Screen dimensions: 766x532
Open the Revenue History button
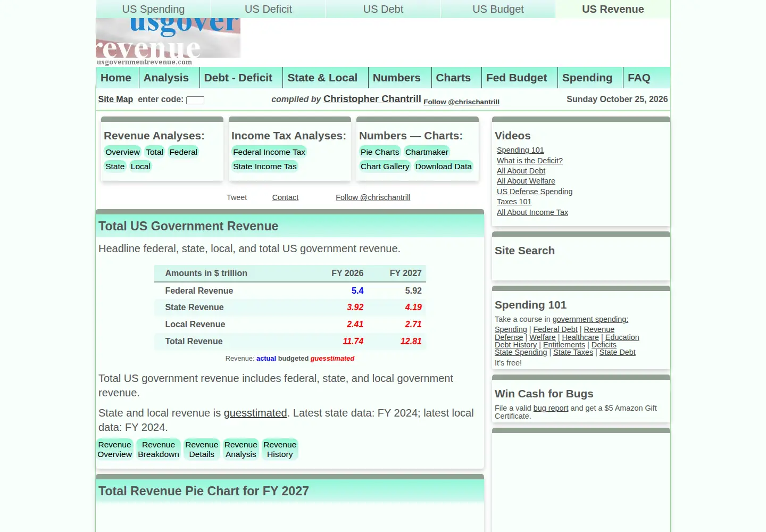click(280, 450)
